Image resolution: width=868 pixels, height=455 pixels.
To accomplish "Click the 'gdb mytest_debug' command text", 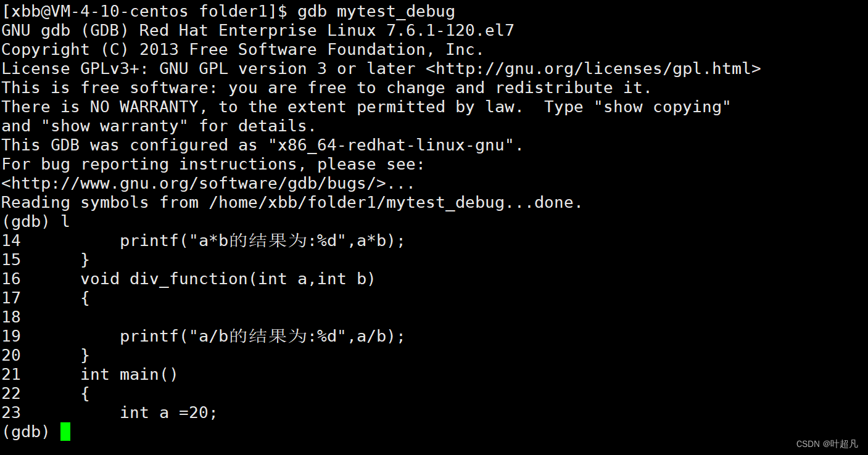I will (376, 11).
